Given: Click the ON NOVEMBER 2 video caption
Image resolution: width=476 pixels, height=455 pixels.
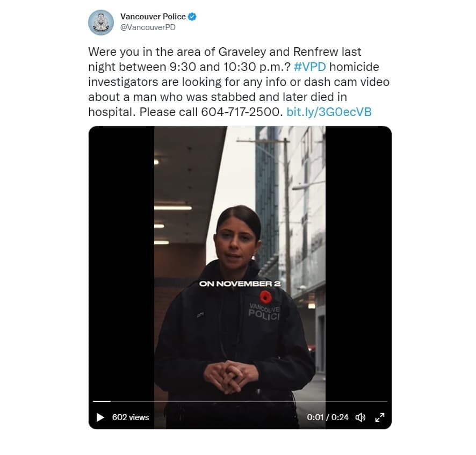Looking at the screenshot, I should pyautogui.click(x=240, y=284).
